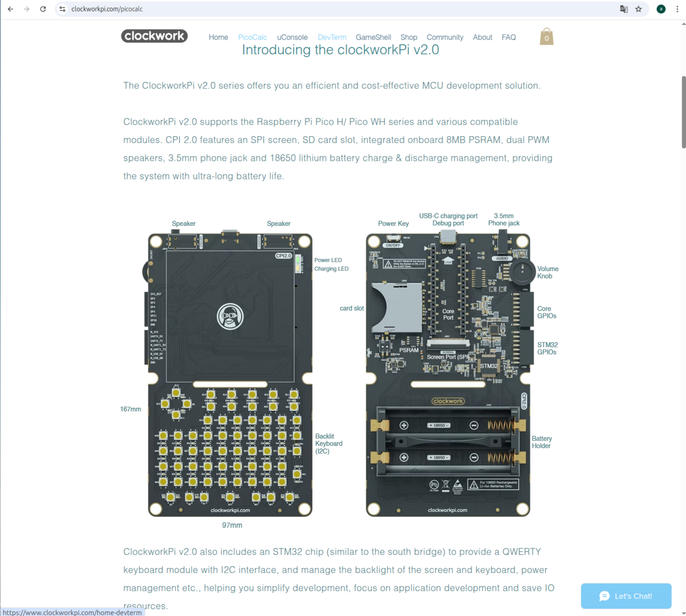Viewport: 686px width, 616px height.
Task: Select PicoCalc in the navigation bar
Action: pyautogui.click(x=253, y=37)
